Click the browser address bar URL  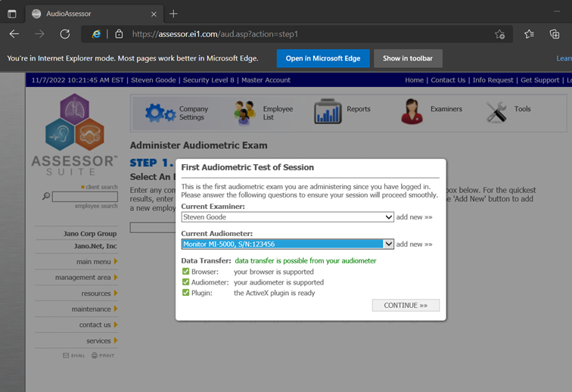pyautogui.click(x=215, y=34)
